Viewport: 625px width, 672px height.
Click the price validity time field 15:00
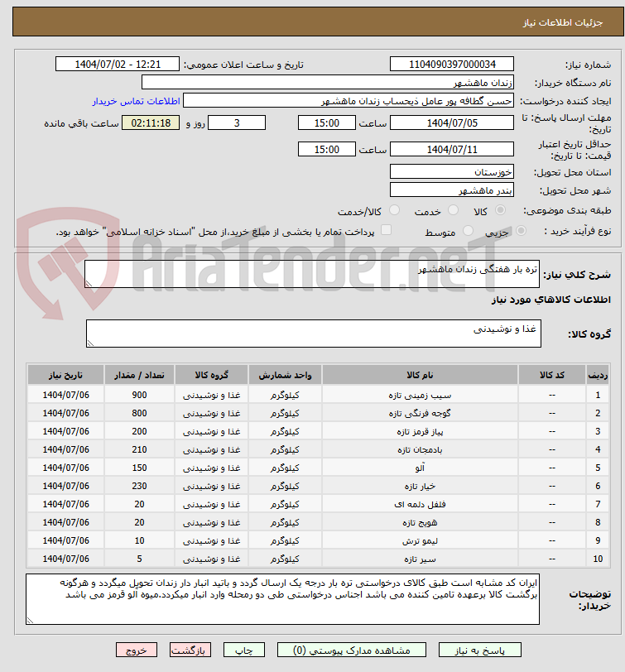point(327,150)
